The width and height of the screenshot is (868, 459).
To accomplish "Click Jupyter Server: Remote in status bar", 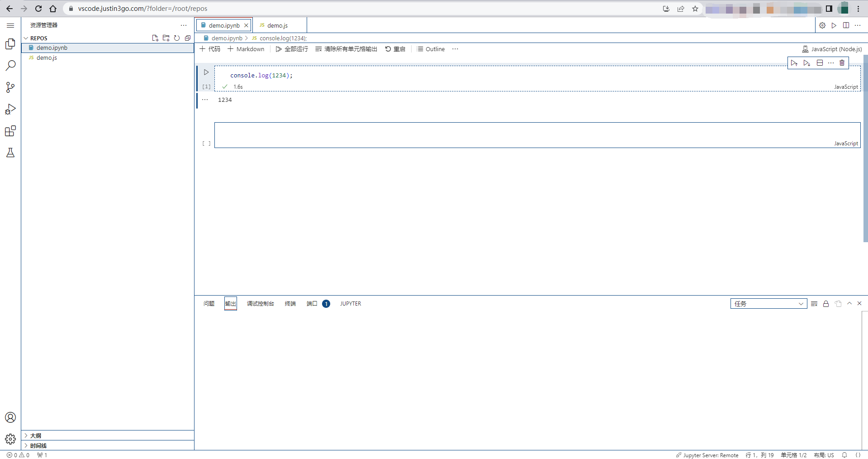I will pyautogui.click(x=707, y=455).
